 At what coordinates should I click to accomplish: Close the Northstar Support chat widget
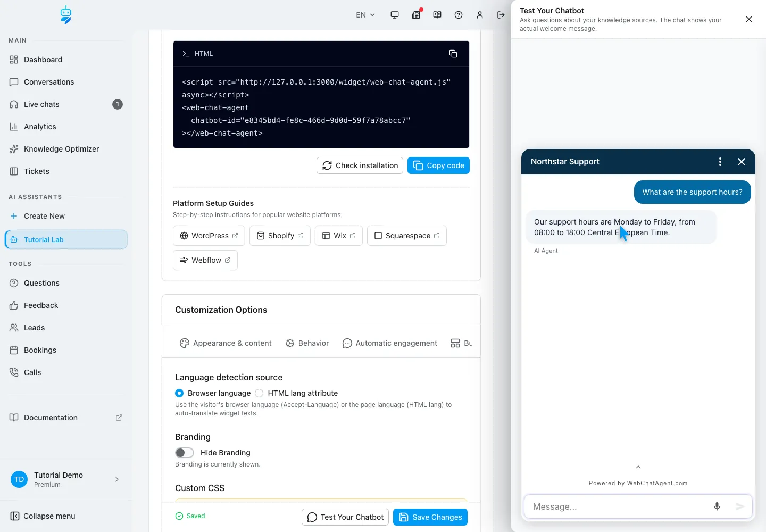[742, 162]
